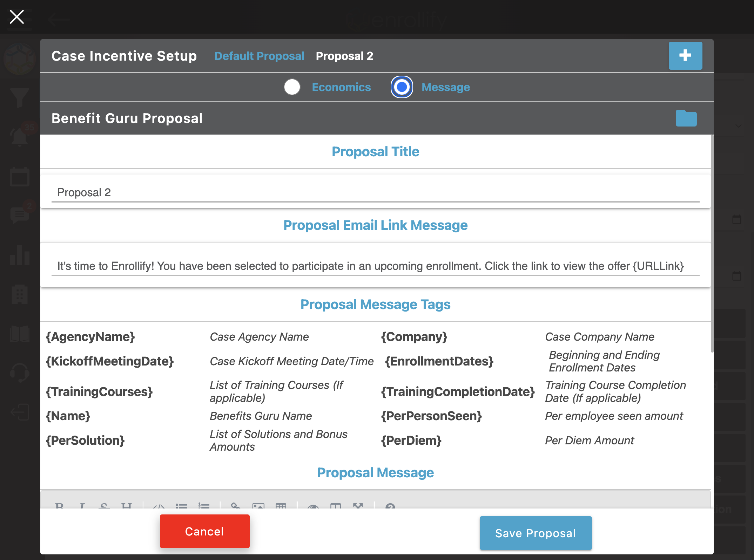The image size is (754, 560).
Task: Open notifications bell in sidebar
Action: coord(20,136)
